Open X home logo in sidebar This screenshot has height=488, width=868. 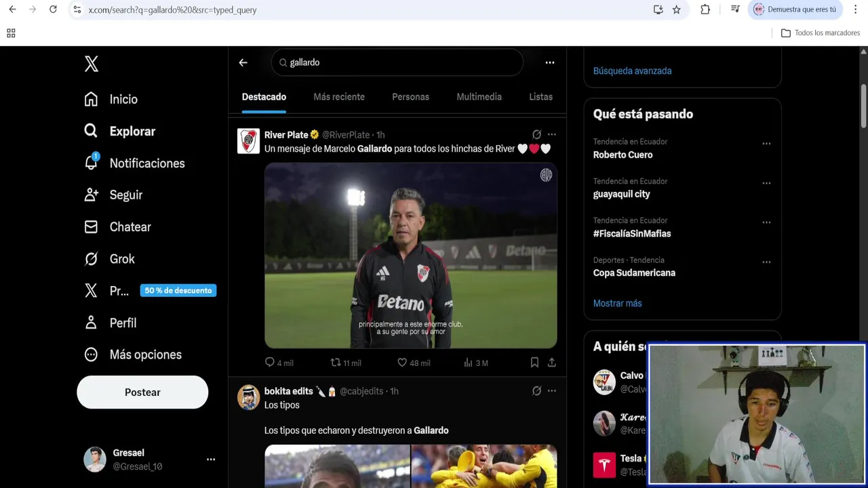pos(92,64)
